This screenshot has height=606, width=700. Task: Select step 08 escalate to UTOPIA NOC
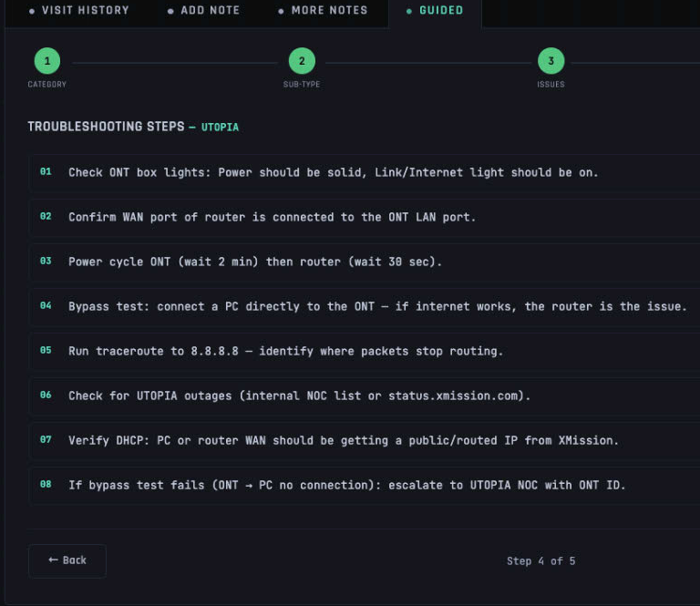click(346, 485)
